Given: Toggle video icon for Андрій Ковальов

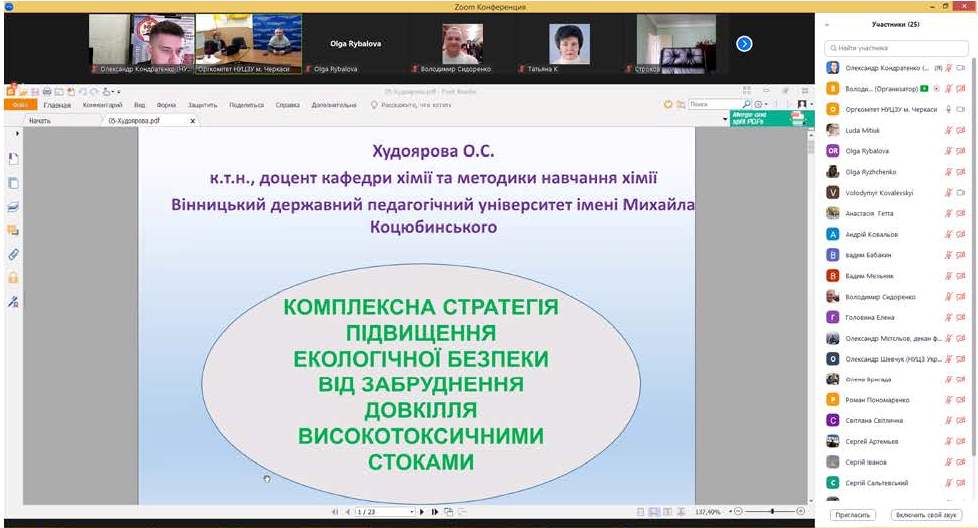Looking at the screenshot, I should pyautogui.click(x=960, y=234).
